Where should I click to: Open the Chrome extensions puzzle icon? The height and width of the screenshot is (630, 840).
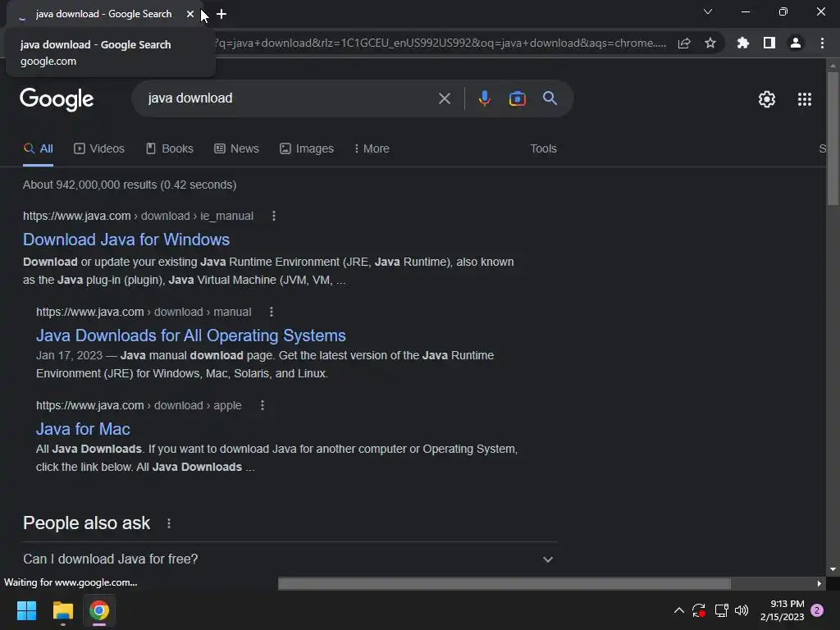coord(743,43)
